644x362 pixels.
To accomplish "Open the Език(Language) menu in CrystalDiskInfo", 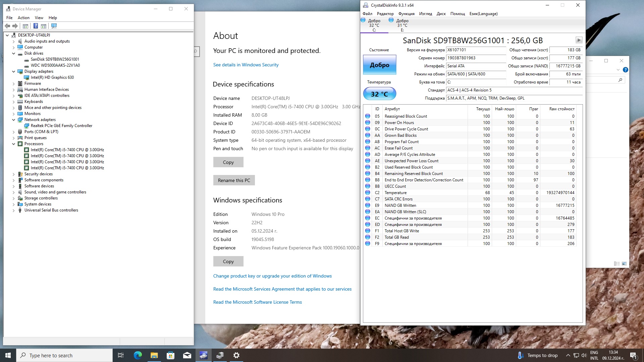I will coord(483,14).
